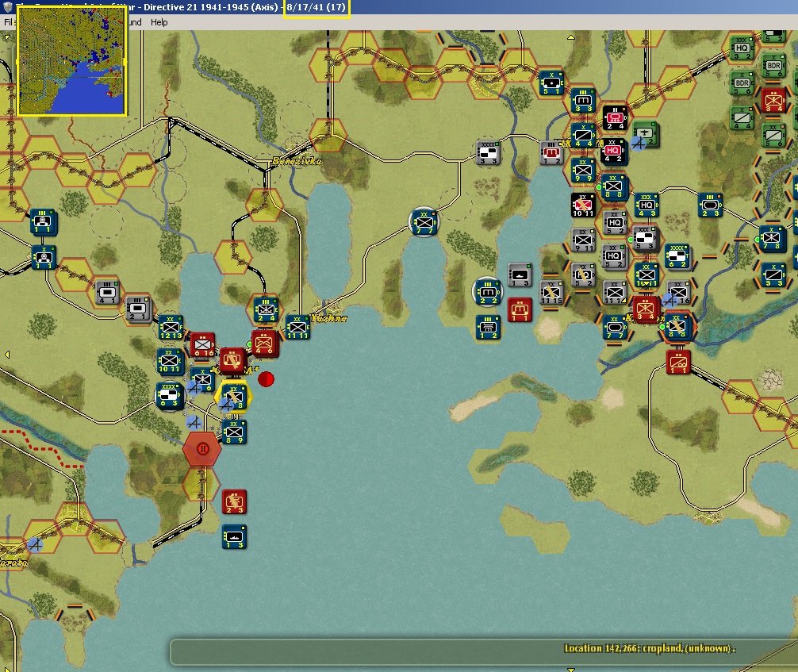798x672 pixels.
Task: Select the blue X unit 5 1
Action: coord(551,83)
